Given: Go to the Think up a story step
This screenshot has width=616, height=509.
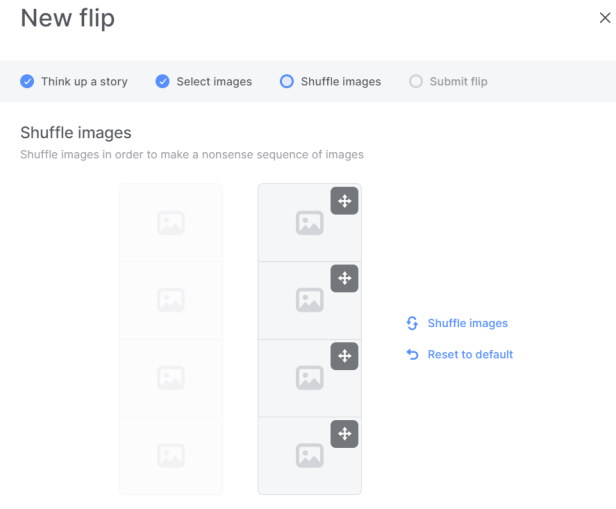Looking at the screenshot, I should [74, 81].
